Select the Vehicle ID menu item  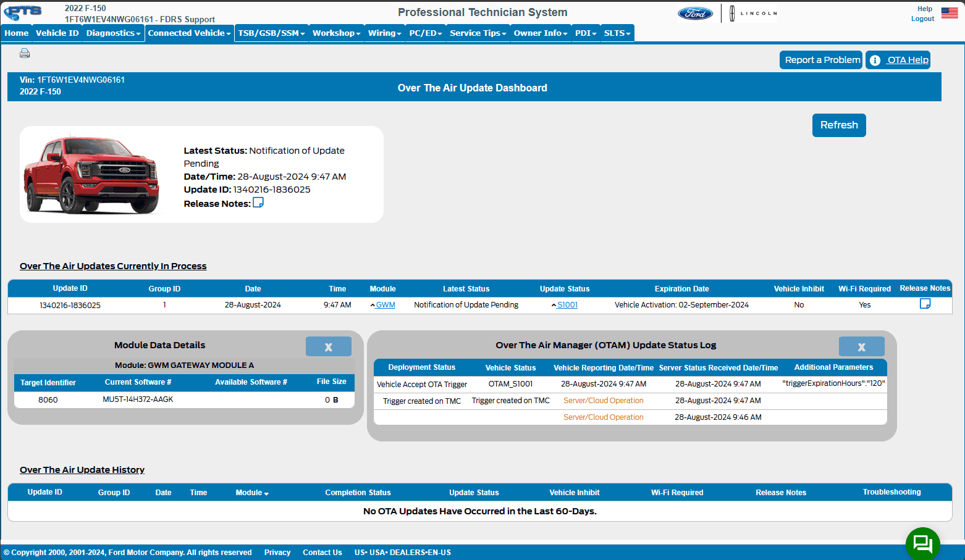[x=57, y=33]
